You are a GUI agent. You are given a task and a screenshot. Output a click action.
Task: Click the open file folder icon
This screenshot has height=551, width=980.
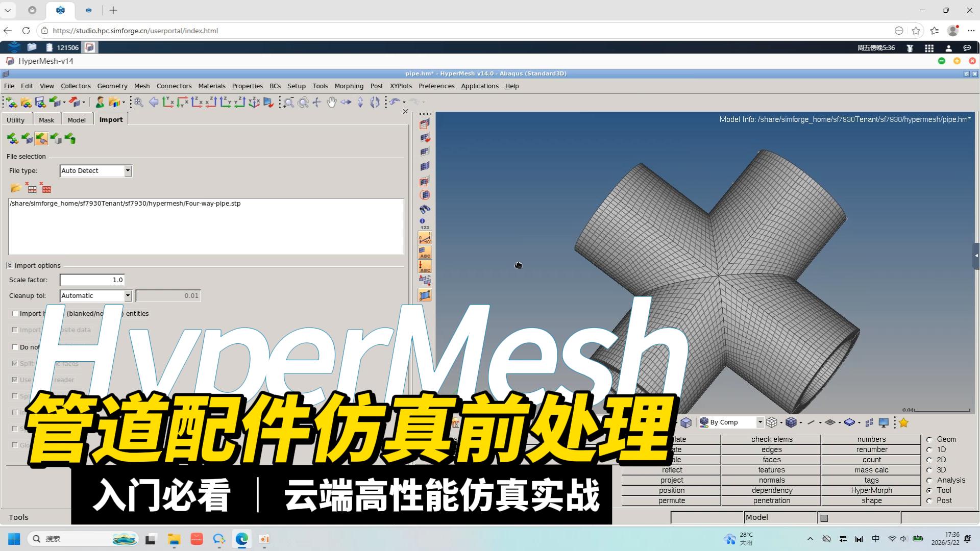click(16, 188)
